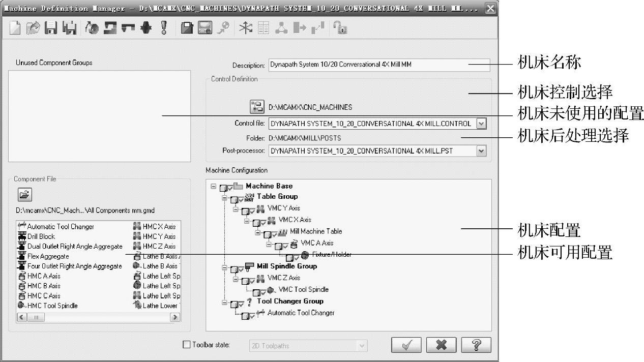Click the New machine definition toolbar icon
The image size is (644, 362).
click(x=16, y=28)
